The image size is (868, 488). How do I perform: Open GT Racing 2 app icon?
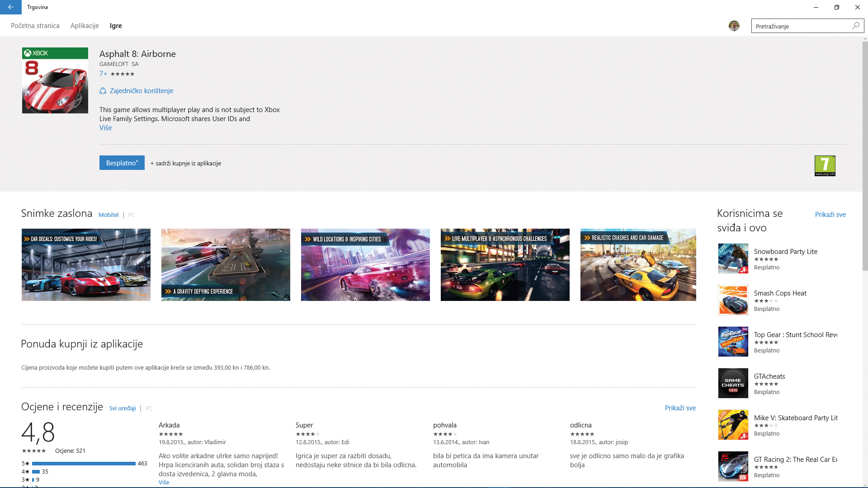pos(733,466)
